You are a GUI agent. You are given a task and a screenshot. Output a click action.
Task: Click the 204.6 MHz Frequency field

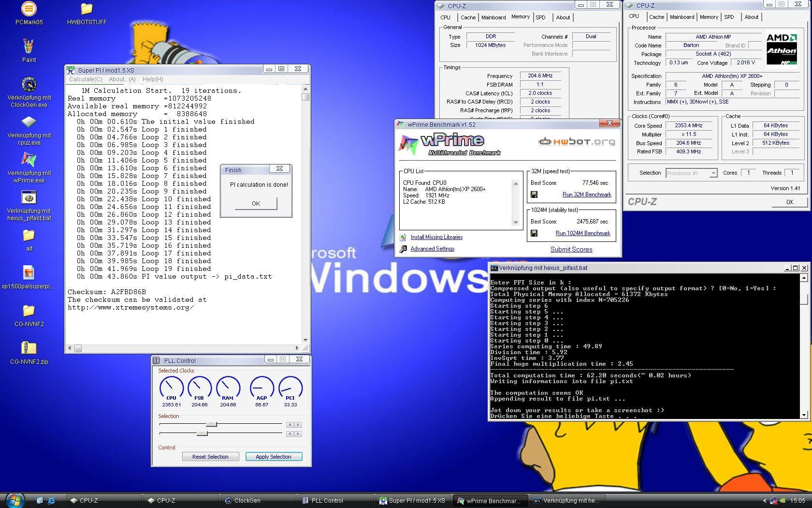(540, 75)
